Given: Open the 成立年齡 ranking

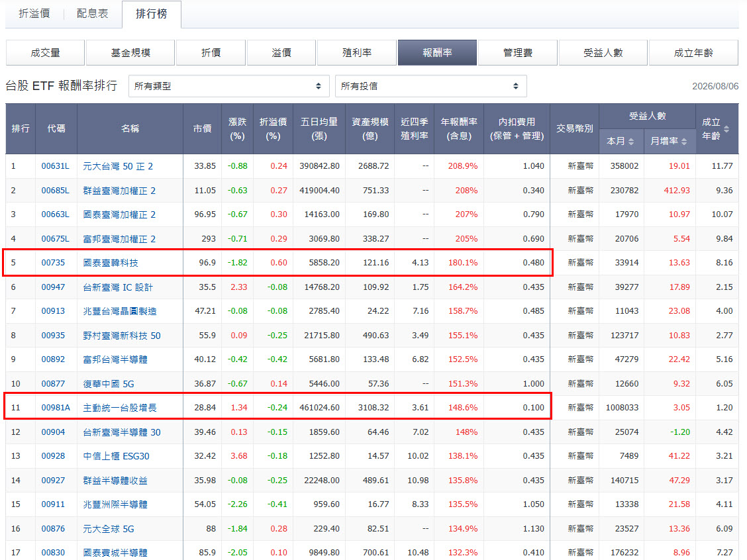Looking at the screenshot, I should click(693, 53).
